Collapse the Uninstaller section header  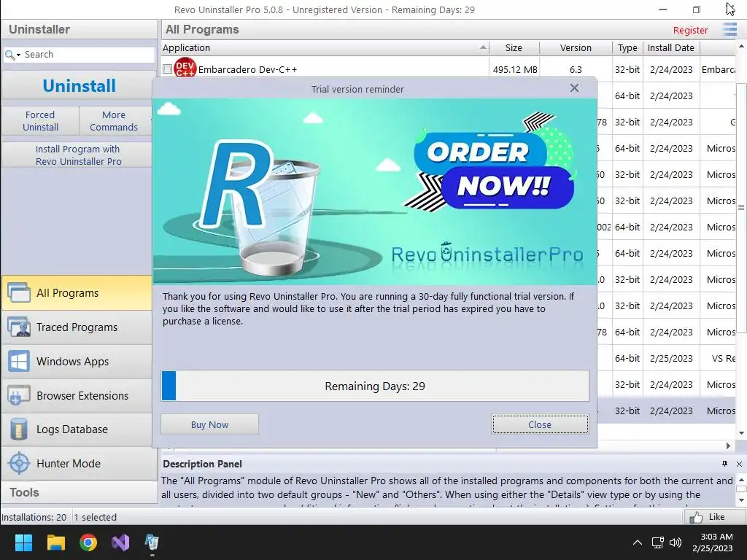pyautogui.click(x=79, y=29)
